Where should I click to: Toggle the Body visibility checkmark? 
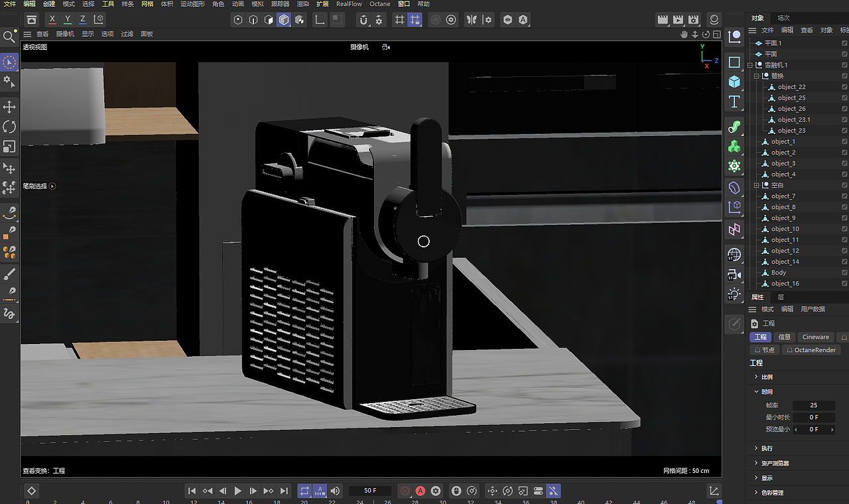tap(844, 273)
